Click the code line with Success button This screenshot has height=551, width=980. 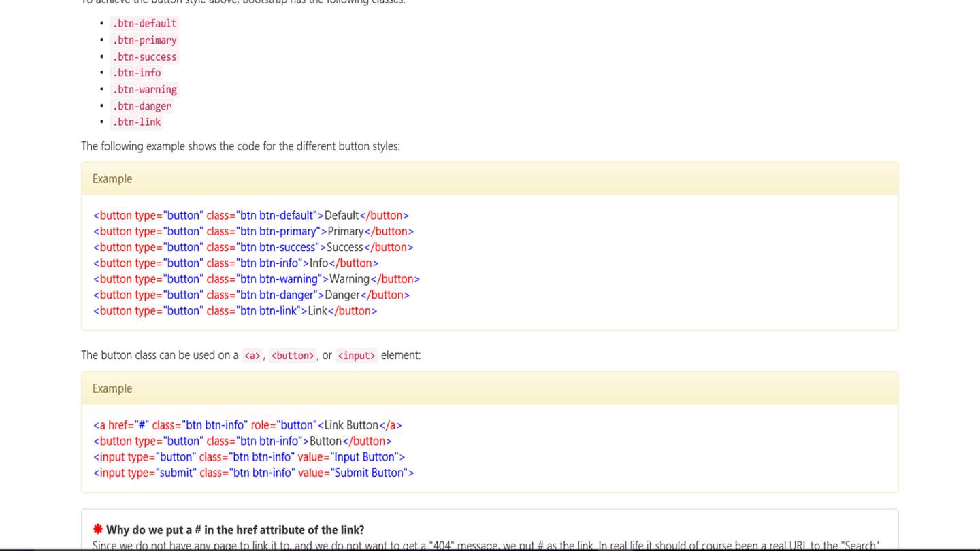[x=253, y=247]
